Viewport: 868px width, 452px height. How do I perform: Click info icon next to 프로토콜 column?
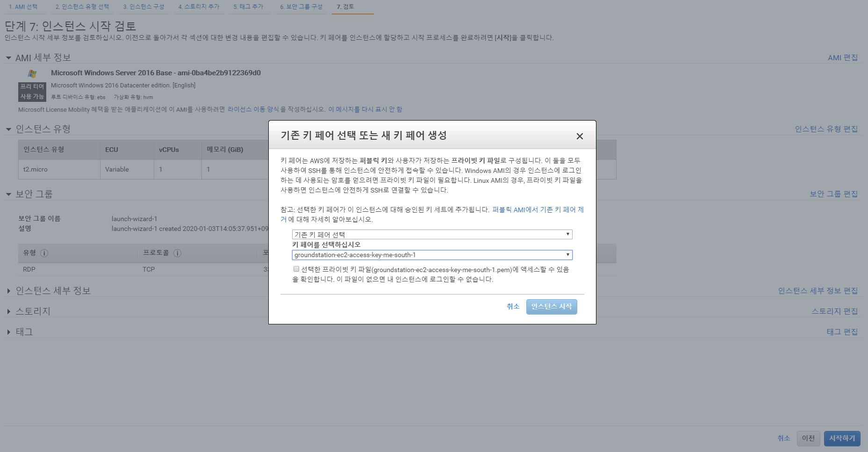(178, 253)
